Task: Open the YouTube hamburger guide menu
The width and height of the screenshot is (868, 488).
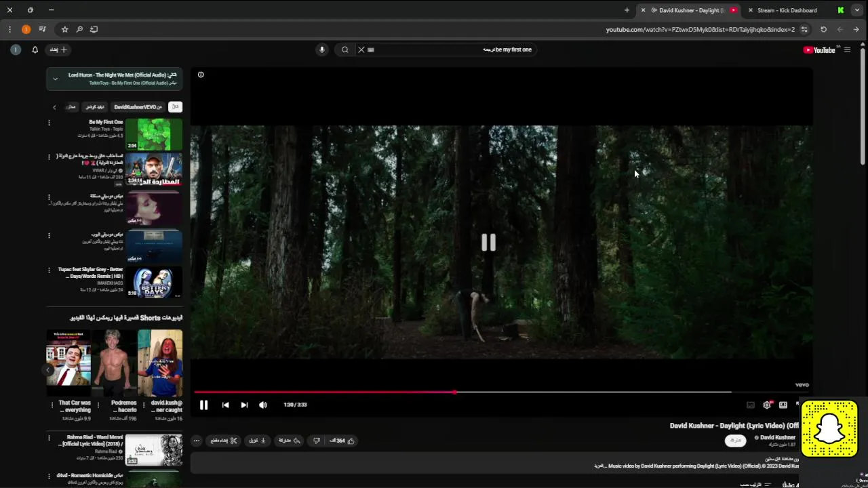Action: point(847,49)
